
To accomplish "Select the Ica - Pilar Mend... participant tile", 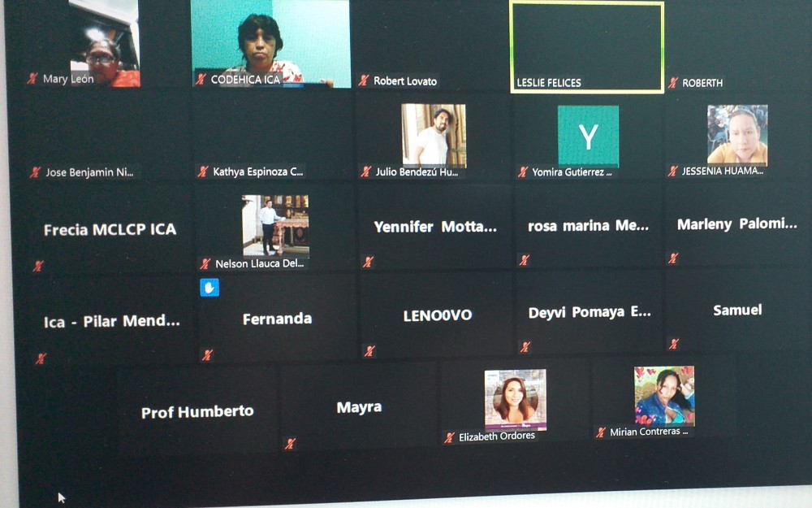I will 112,321.
